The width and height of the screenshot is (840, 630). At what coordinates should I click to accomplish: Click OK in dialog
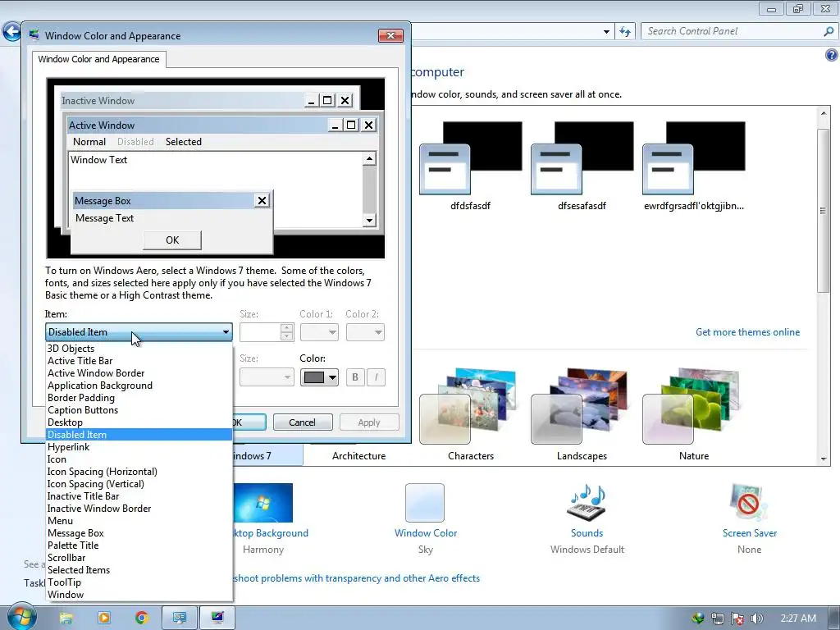249,422
